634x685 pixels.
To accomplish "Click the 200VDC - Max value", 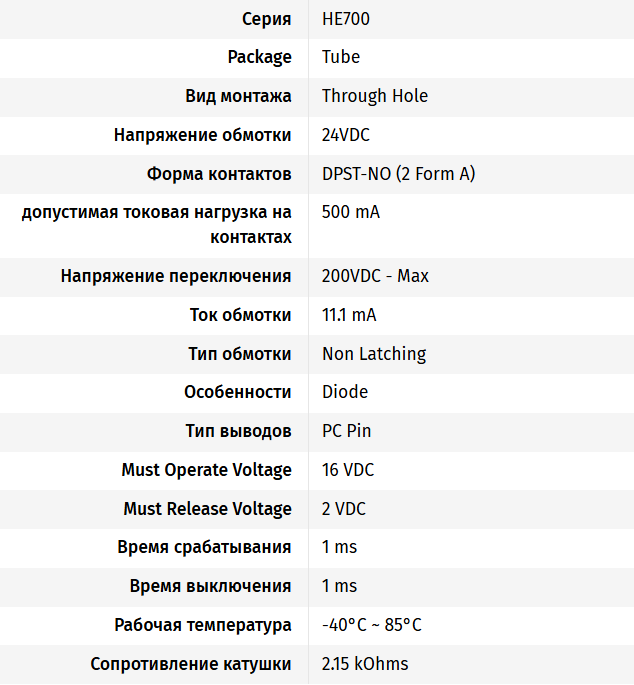I will [375, 276].
